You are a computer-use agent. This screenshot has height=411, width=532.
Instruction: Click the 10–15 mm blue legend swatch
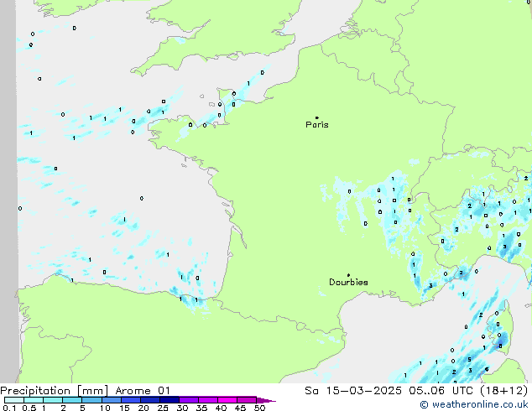tap(111, 400)
